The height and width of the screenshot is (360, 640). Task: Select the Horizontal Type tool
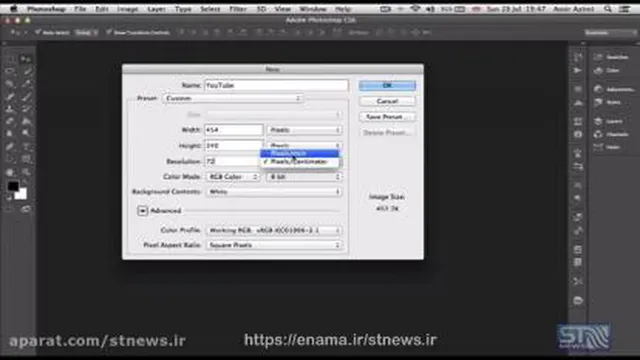26,147
